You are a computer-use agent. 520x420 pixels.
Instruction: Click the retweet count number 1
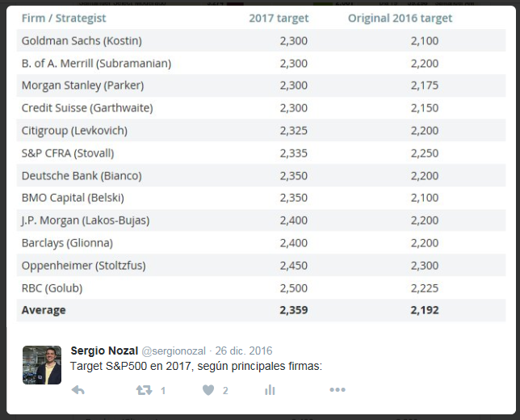163,391
